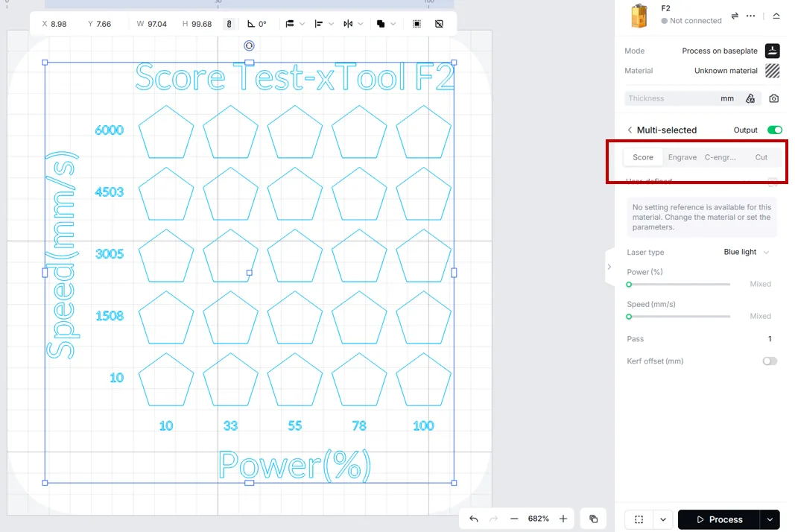Expand the Process button dropdown arrow
This screenshot has width=795, height=532.
tap(770, 519)
